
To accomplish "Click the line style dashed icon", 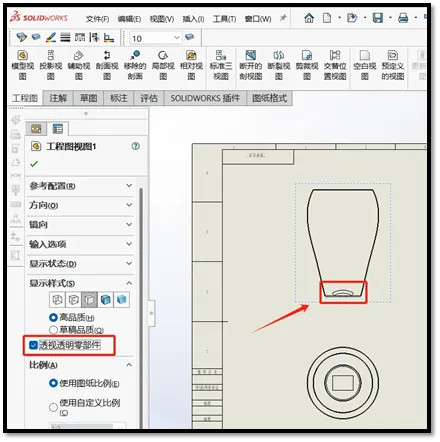I will pyautogui.click(x=80, y=37).
